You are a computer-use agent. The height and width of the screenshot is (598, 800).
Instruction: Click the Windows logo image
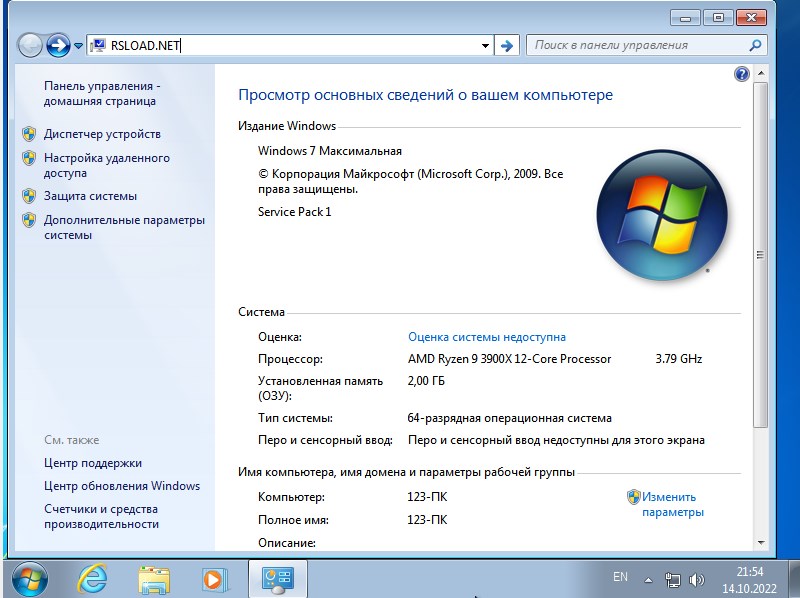point(662,215)
